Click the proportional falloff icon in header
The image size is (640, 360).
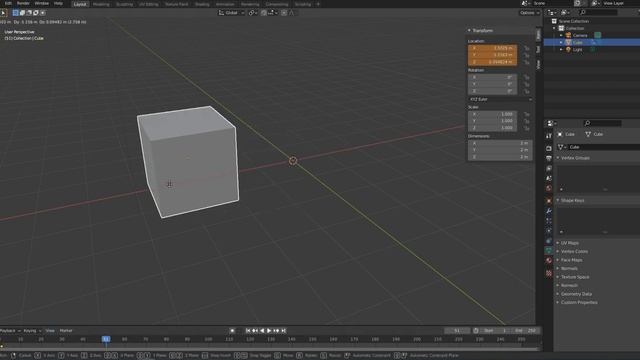tap(291, 13)
